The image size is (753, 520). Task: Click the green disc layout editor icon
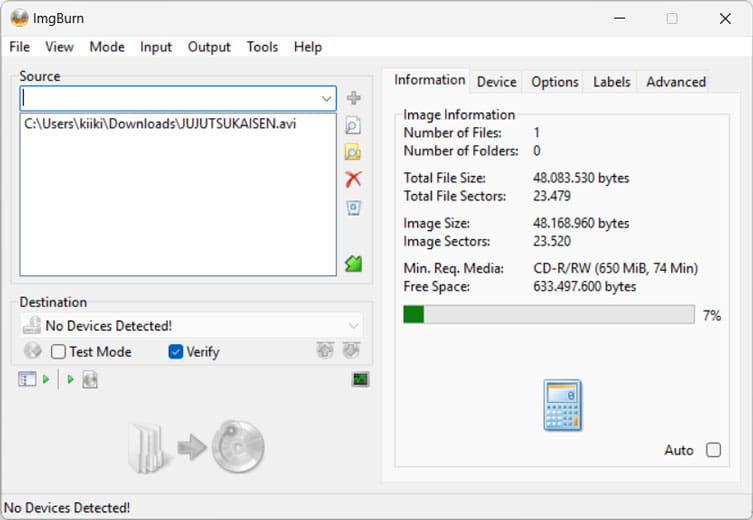tap(353, 264)
